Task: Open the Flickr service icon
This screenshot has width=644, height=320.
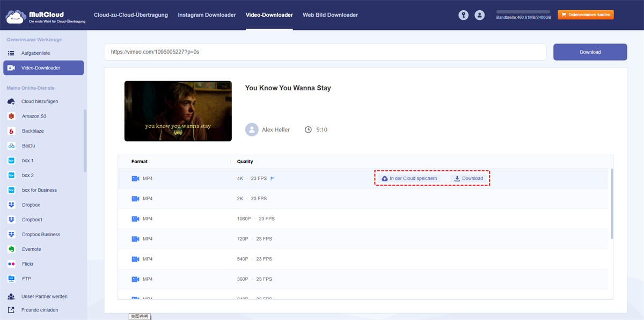Action: point(11,264)
